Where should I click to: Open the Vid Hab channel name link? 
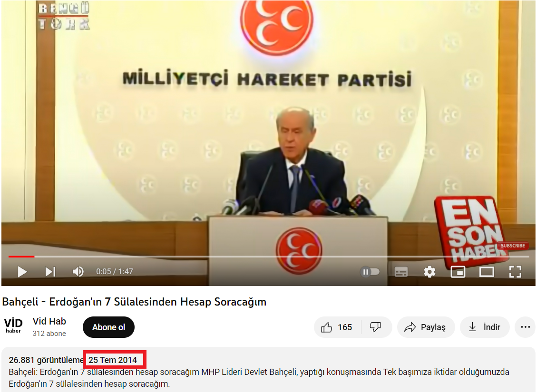point(49,322)
